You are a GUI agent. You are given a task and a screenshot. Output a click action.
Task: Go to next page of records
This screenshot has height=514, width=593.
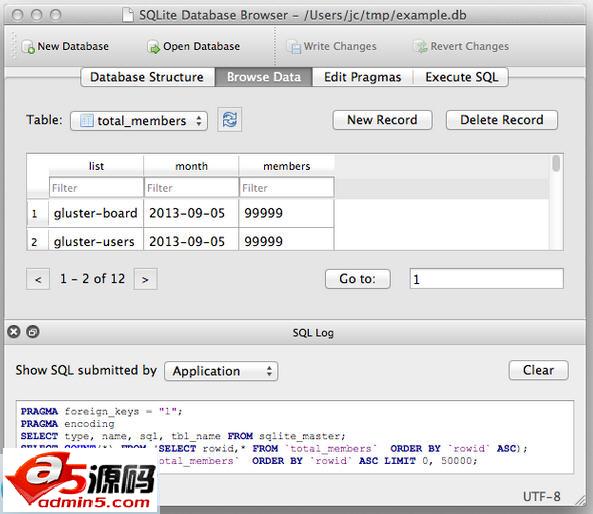tap(145, 279)
